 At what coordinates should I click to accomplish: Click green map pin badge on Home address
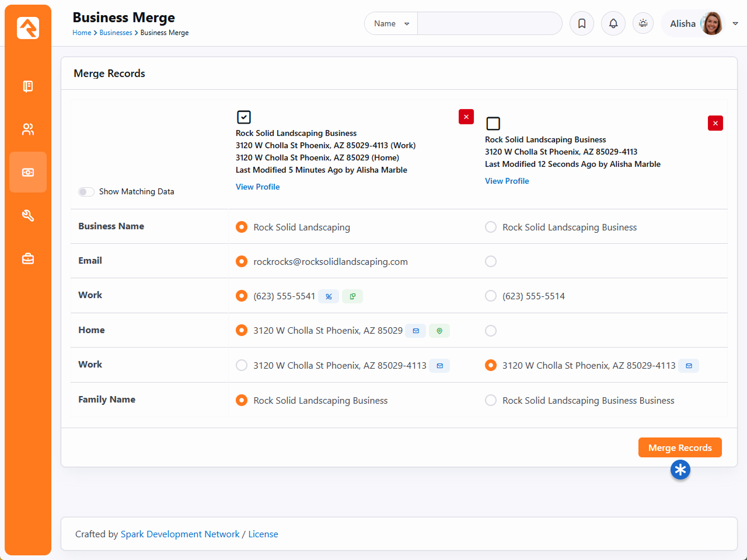point(439,331)
